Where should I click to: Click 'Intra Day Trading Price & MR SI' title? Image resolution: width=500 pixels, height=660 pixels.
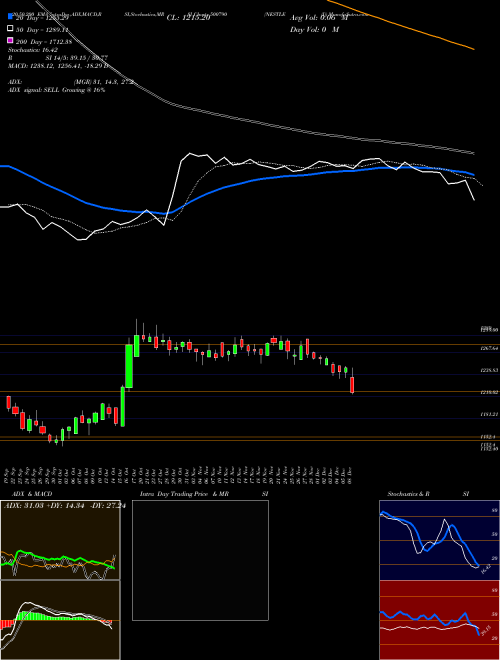click(204, 494)
